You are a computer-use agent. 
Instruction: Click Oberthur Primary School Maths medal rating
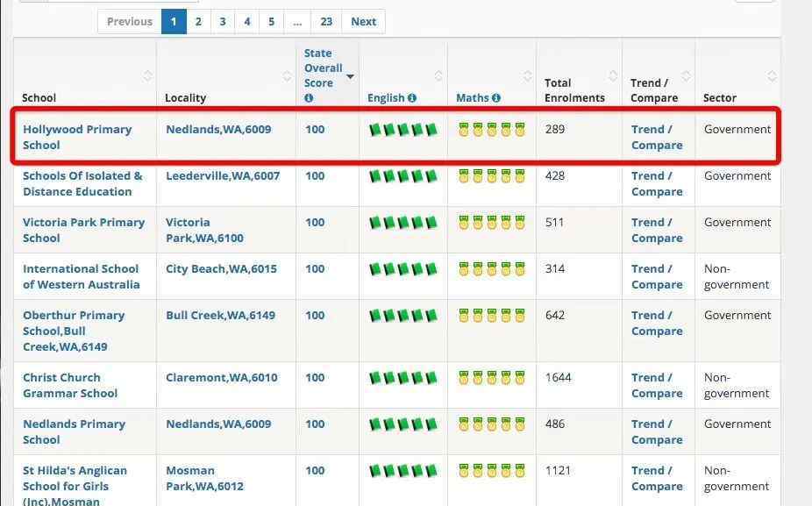tap(492, 316)
